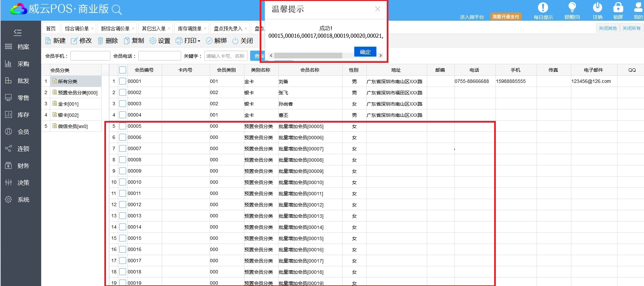
Task: Check the box for member 00010
Action: tap(123, 182)
